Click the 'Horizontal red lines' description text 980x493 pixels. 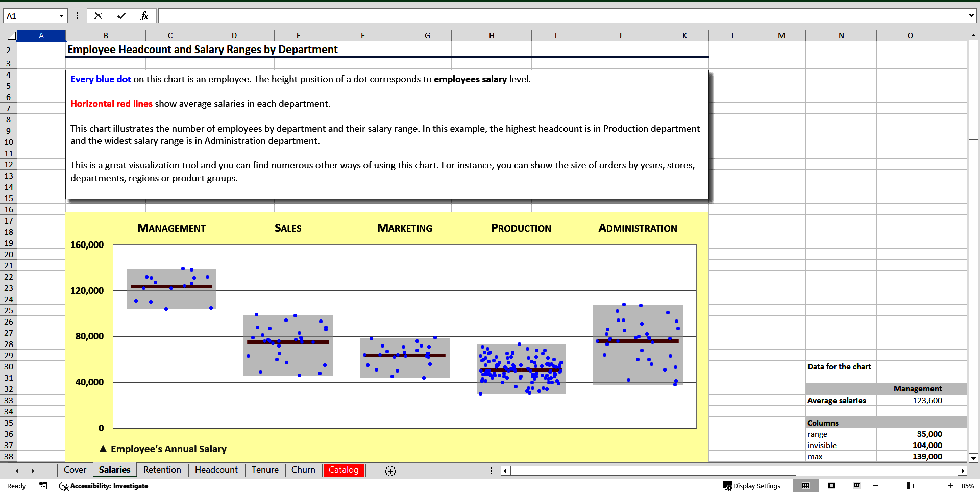[111, 104]
